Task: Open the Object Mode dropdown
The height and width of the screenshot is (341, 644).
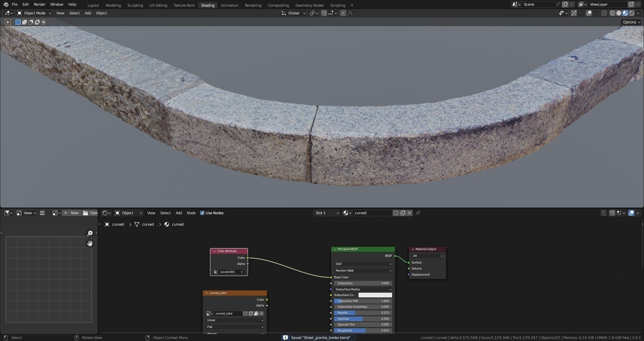Action: (x=34, y=13)
